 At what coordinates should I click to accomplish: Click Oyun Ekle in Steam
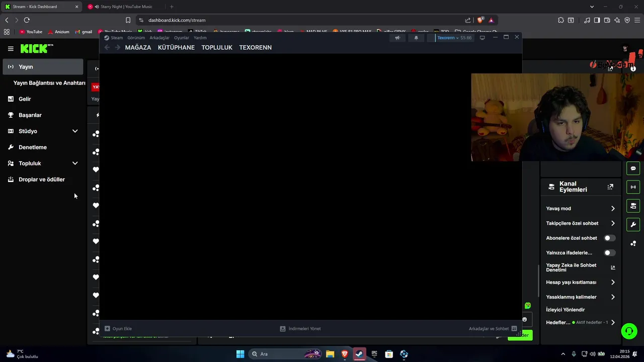tap(118, 329)
